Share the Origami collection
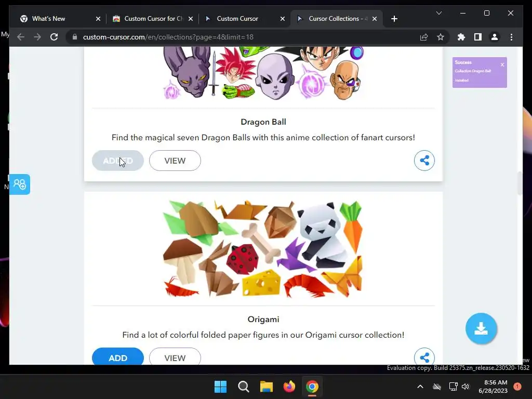Viewport: 532px width, 399px height. pyautogui.click(x=424, y=356)
